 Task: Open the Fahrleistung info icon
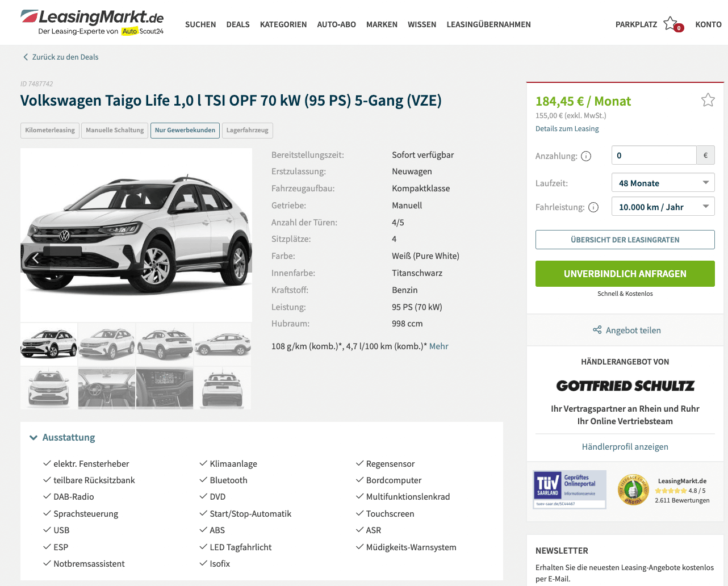593,207
